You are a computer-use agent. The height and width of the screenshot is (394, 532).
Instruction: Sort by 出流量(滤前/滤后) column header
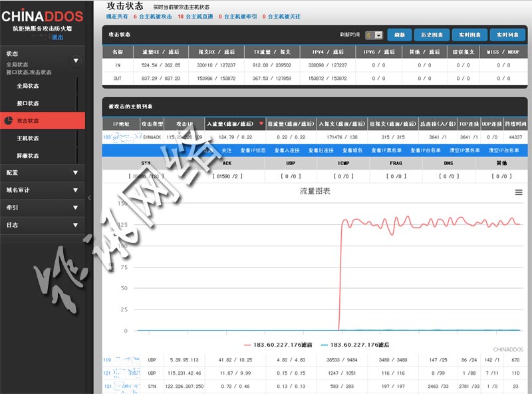coord(291,124)
